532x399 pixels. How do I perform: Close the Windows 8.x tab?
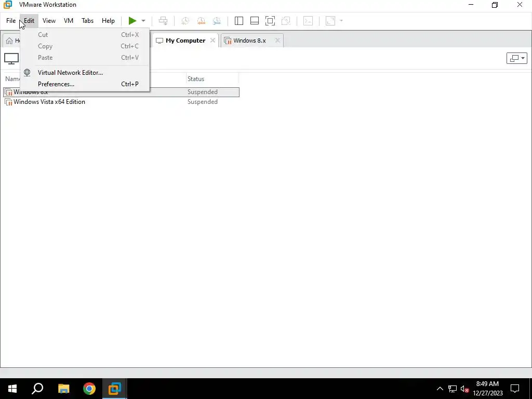[277, 41]
